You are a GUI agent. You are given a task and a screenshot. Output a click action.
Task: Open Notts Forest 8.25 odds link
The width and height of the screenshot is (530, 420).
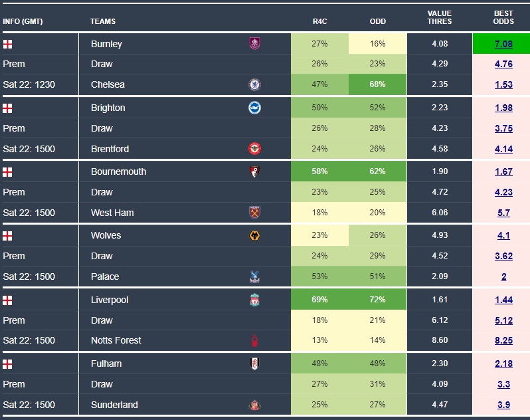503,340
